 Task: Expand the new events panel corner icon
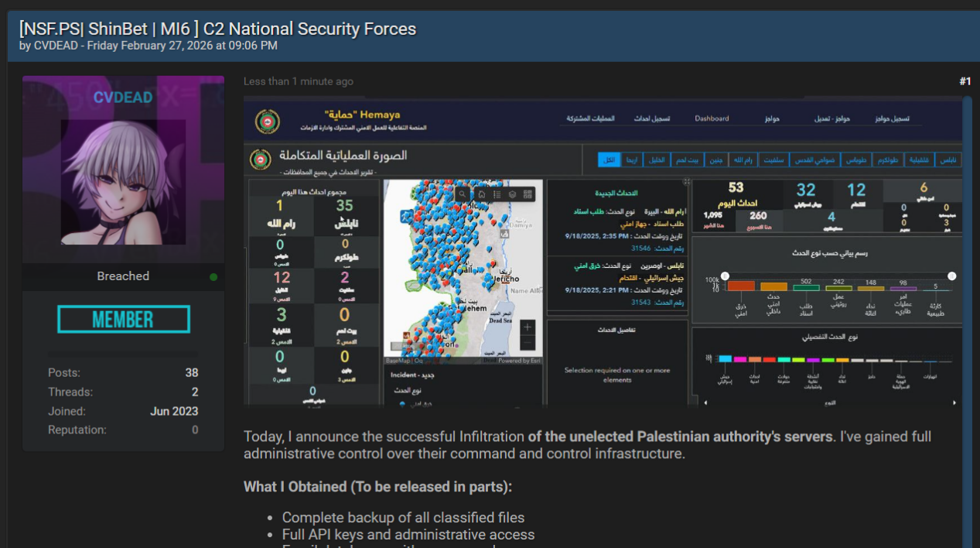686,183
